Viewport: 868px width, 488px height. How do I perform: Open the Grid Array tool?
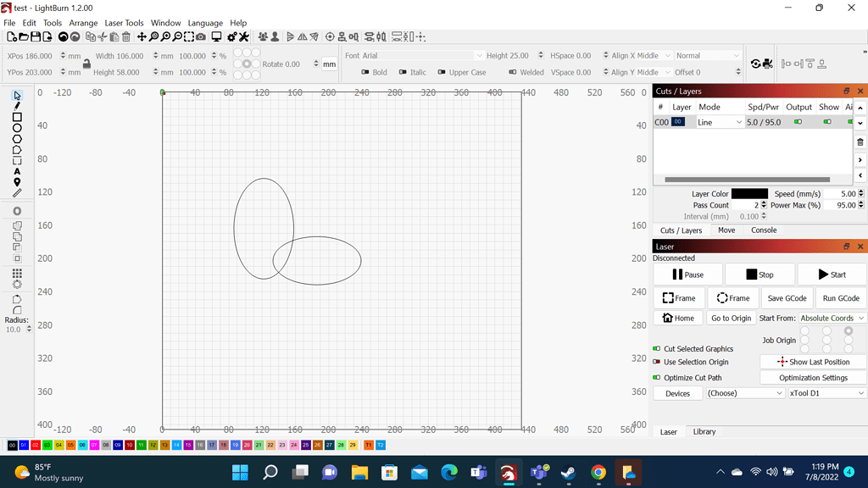click(17, 274)
